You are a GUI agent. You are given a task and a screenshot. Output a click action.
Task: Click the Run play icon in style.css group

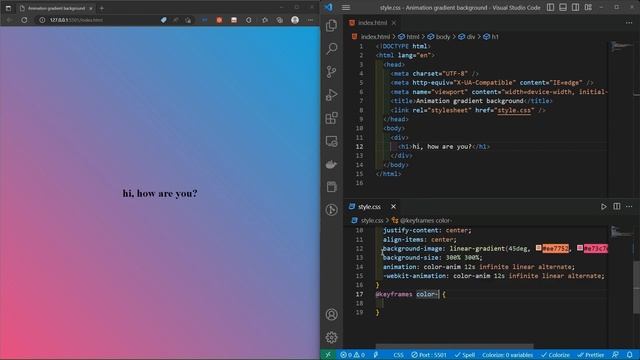point(604,207)
